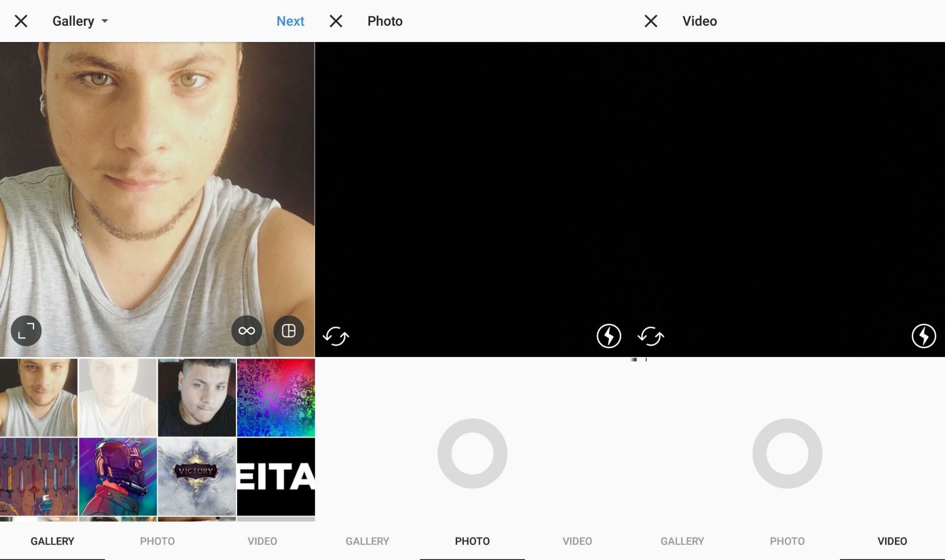Viewport: 945px width, 560px height.
Task: Close the Video screen with X
Action: [651, 21]
